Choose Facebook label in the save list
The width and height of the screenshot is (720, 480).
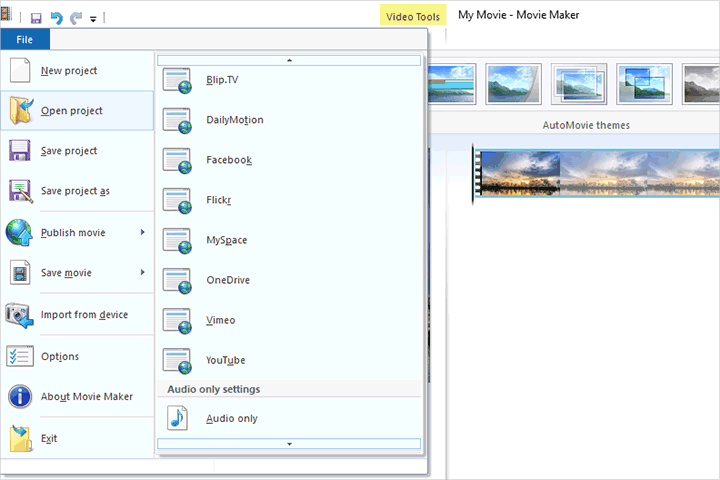coord(229,160)
